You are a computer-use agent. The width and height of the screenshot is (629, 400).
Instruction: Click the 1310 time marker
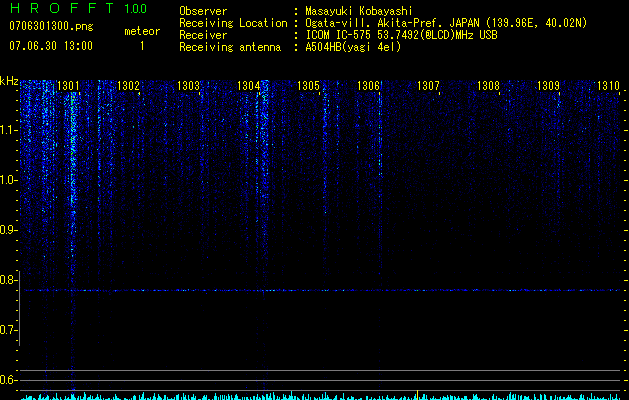(x=608, y=86)
